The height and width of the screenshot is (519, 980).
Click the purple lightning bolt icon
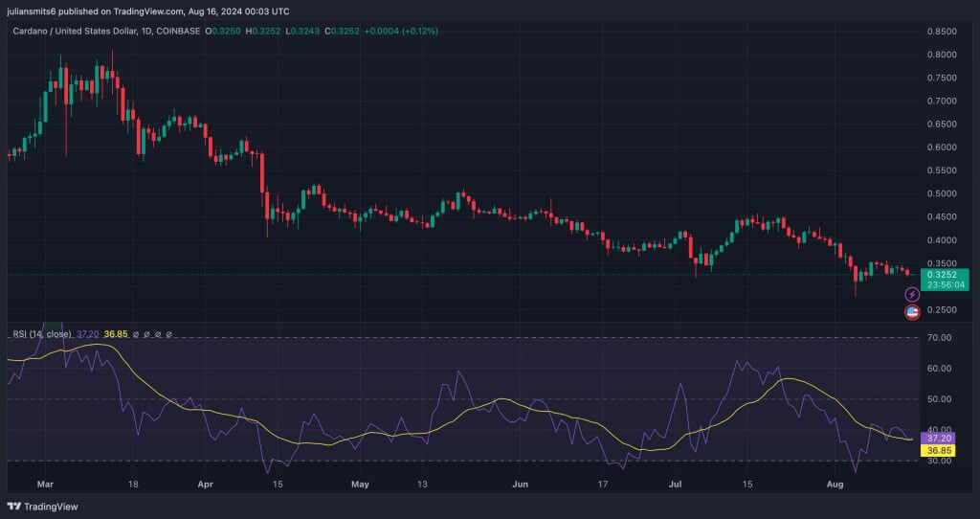click(912, 295)
